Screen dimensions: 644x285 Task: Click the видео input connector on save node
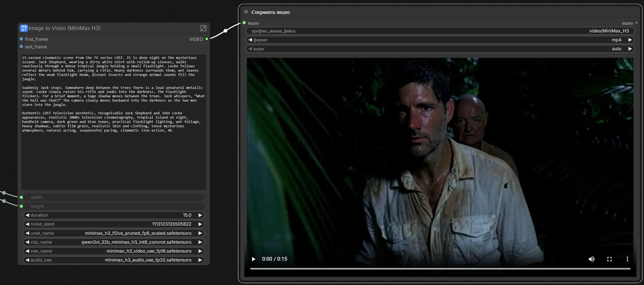(x=244, y=23)
